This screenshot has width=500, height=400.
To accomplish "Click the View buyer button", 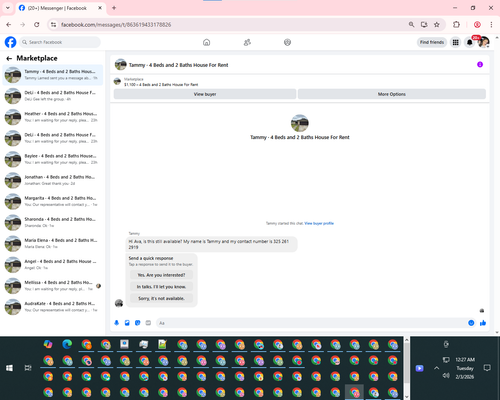I will (x=205, y=94).
